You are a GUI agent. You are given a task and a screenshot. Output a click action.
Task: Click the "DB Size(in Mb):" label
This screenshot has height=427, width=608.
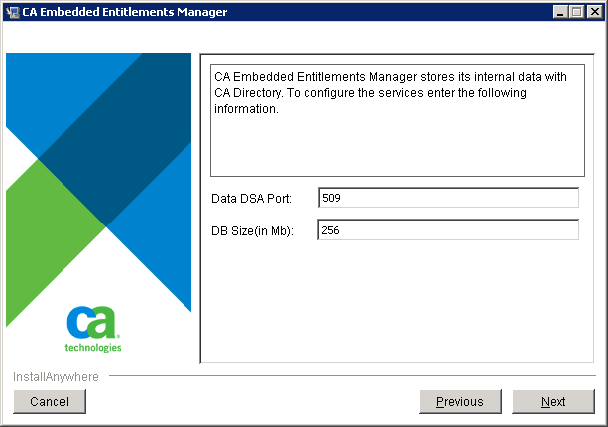(255, 231)
